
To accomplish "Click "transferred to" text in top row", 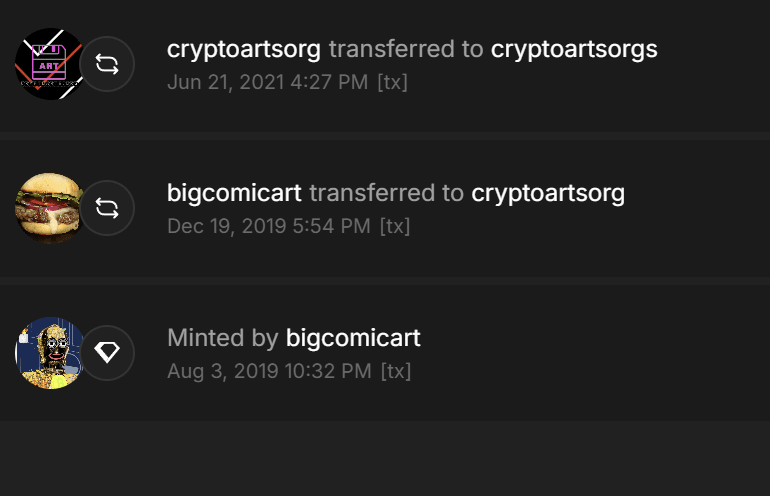I will tap(406, 49).
